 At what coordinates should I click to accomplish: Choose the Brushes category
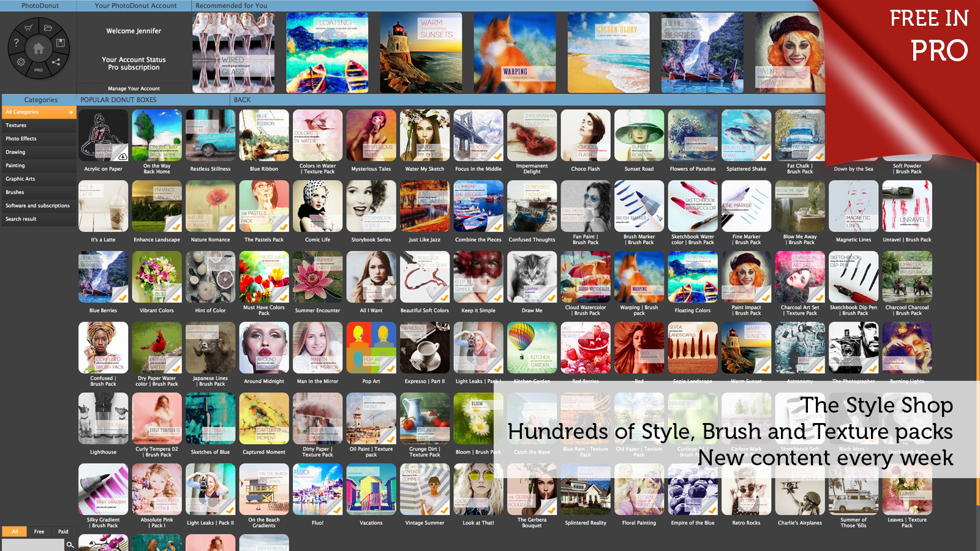click(x=15, y=192)
